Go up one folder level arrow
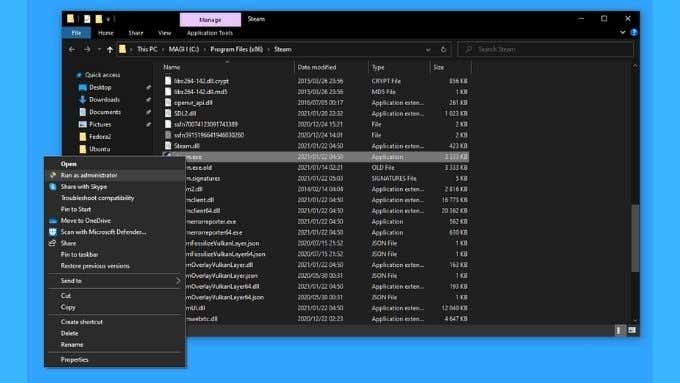The height and width of the screenshot is (383, 680). (x=110, y=49)
